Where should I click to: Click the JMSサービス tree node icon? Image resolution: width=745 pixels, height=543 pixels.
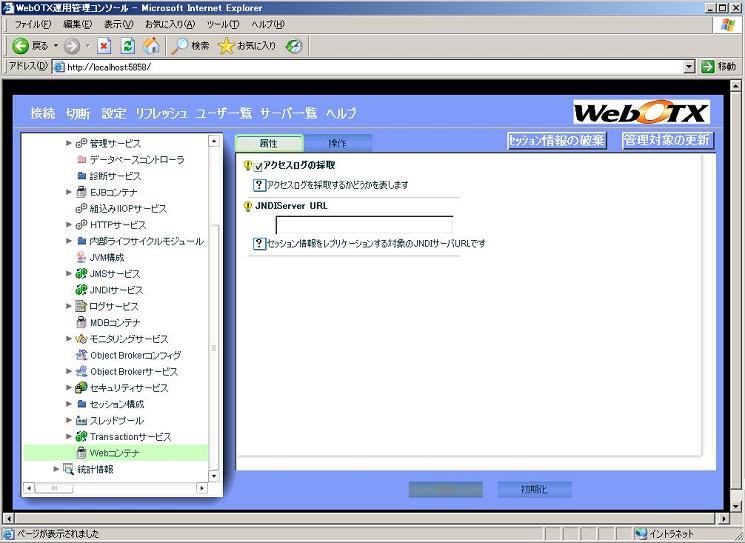point(82,274)
